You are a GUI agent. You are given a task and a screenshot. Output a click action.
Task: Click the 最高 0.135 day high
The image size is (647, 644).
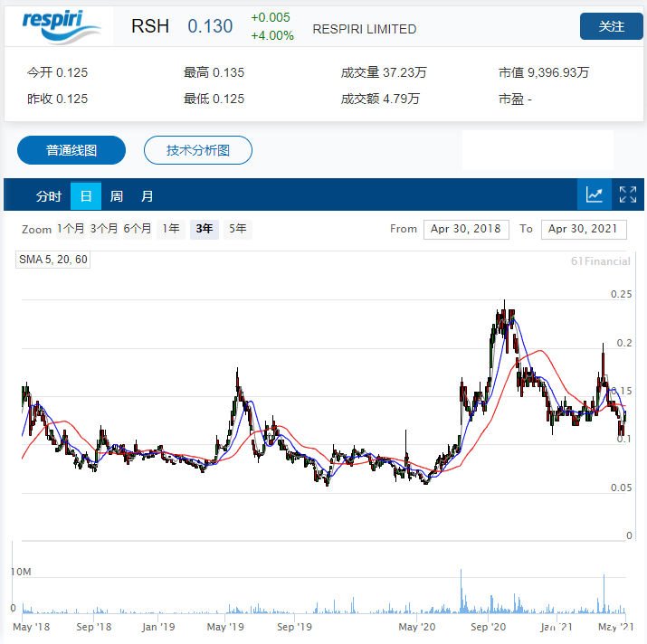(x=214, y=72)
